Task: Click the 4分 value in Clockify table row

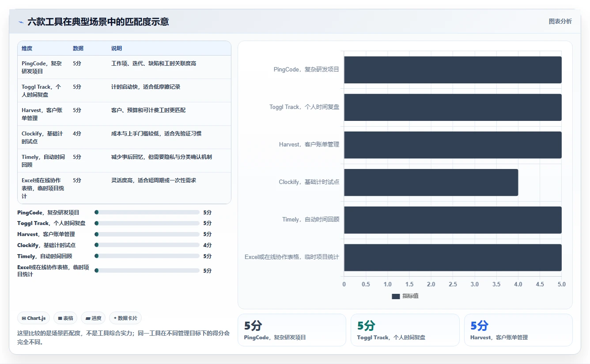Action: point(77,133)
